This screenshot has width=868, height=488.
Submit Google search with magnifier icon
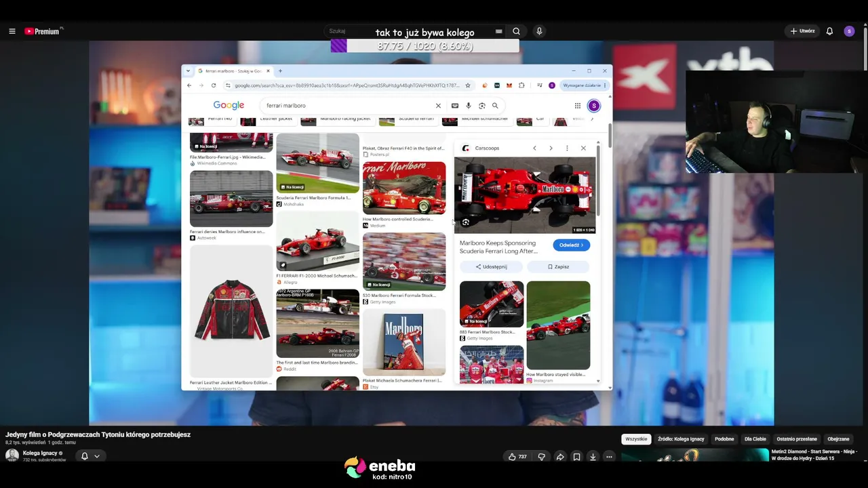click(495, 106)
